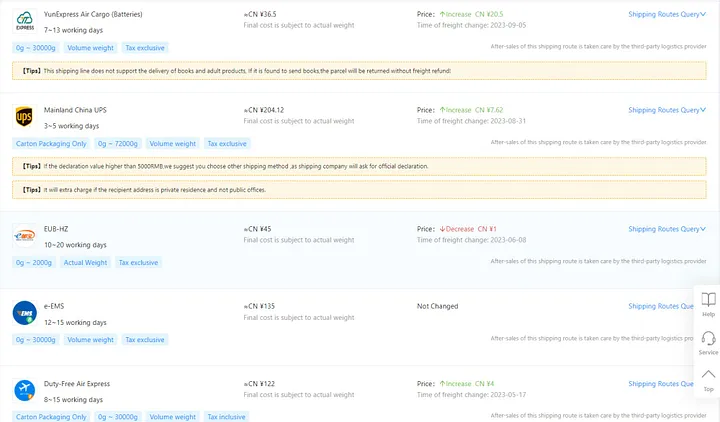This screenshot has width=720, height=422.
Task: Select the YunExpress Air Cargo (Batteries) title
Action: click(93, 15)
